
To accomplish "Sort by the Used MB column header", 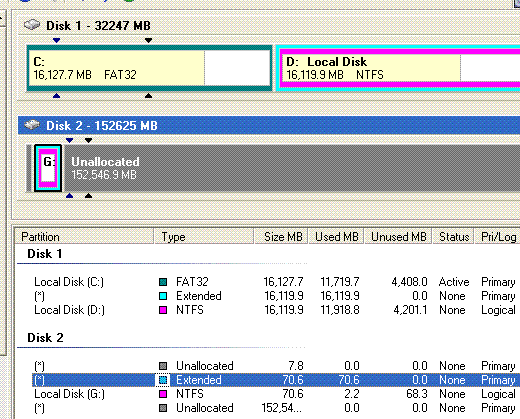I will click(336, 237).
